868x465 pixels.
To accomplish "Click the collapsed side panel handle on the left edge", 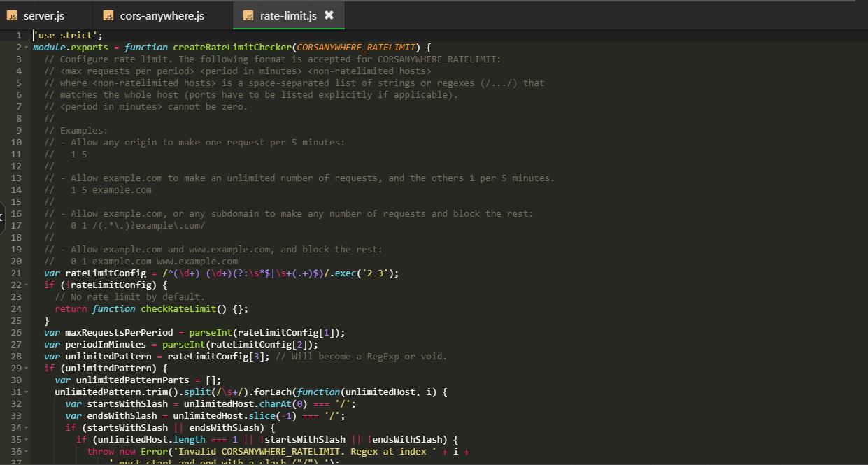I will click(3, 217).
